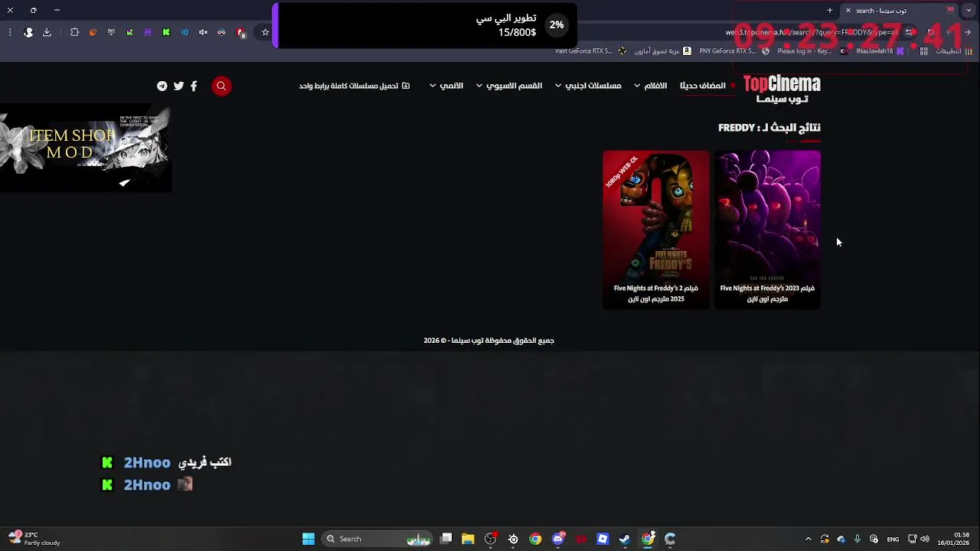Open Discord from the taskbar
Screen dimensions: 980x551
[558, 539]
